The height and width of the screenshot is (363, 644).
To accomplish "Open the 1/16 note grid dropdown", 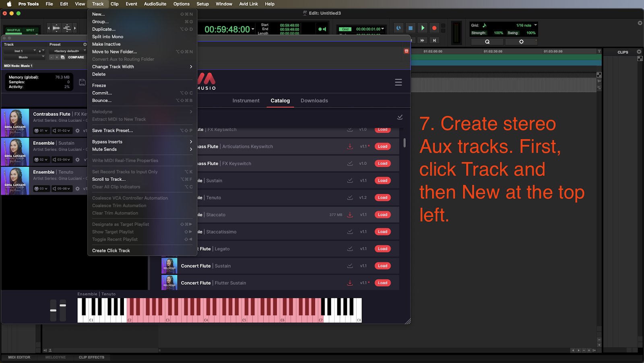I will click(x=526, y=25).
